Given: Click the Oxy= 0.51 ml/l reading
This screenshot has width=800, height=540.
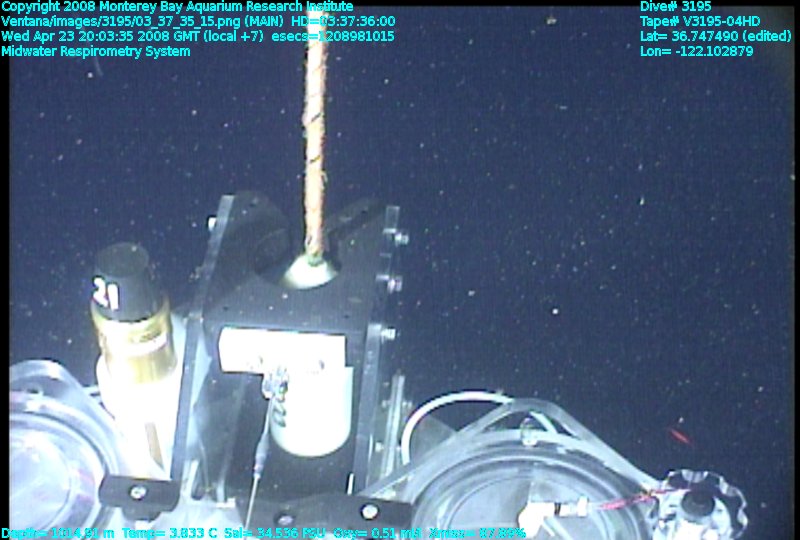Looking at the screenshot, I should 377,533.
